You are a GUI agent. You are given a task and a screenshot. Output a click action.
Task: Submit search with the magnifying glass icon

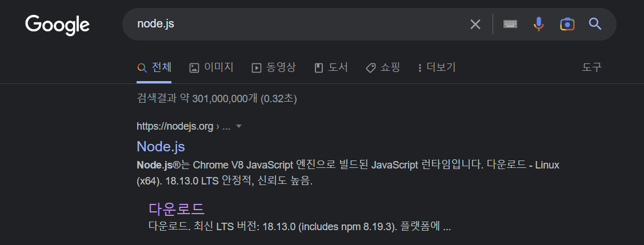pos(595,24)
